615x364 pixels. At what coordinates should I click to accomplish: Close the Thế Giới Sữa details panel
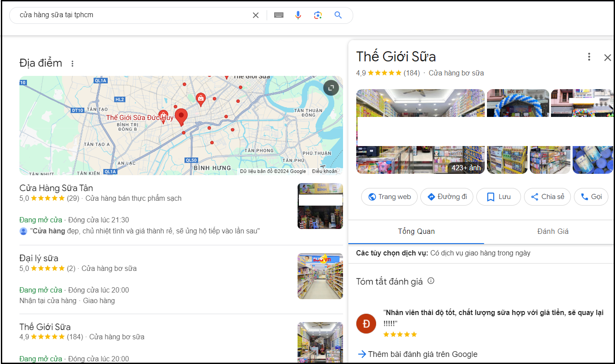click(x=607, y=57)
